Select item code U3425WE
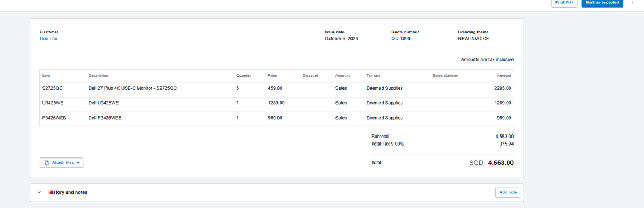 tap(53, 103)
